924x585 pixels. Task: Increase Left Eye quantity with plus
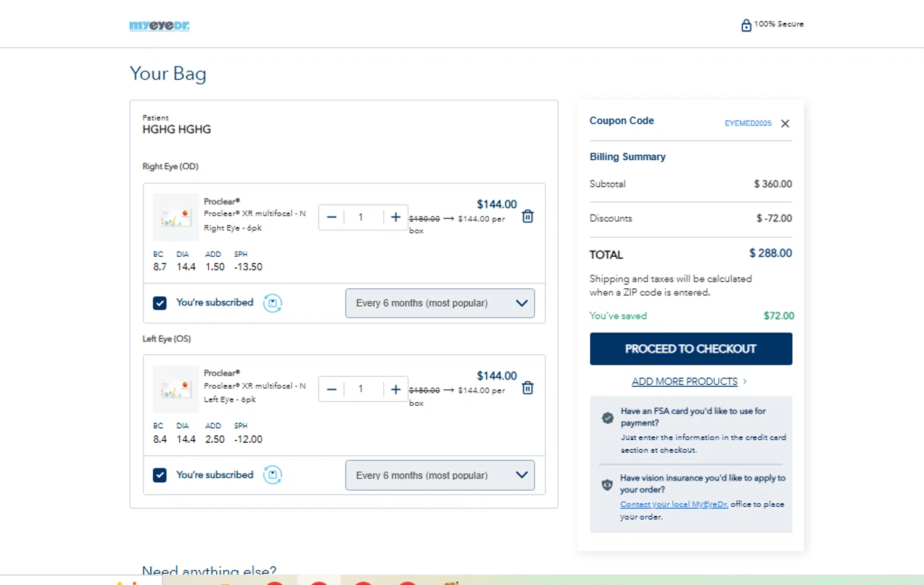[x=395, y=389]
